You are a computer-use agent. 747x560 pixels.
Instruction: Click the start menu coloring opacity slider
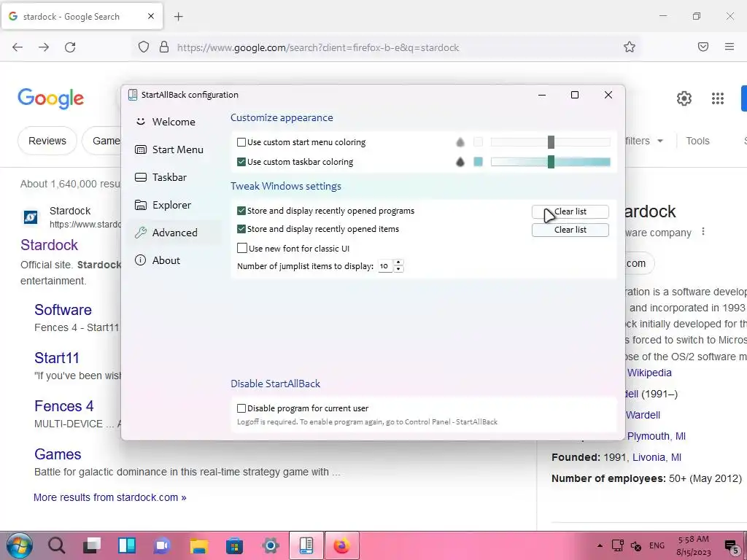click(550, 142)
